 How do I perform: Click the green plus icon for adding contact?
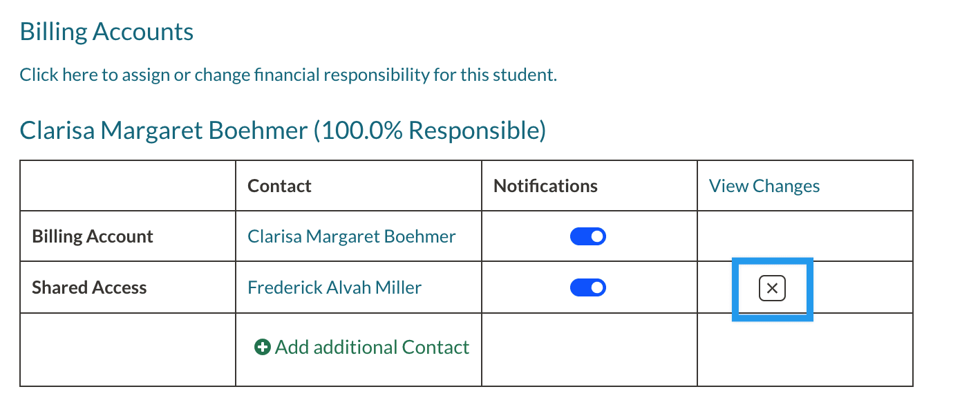click(263, 348)
